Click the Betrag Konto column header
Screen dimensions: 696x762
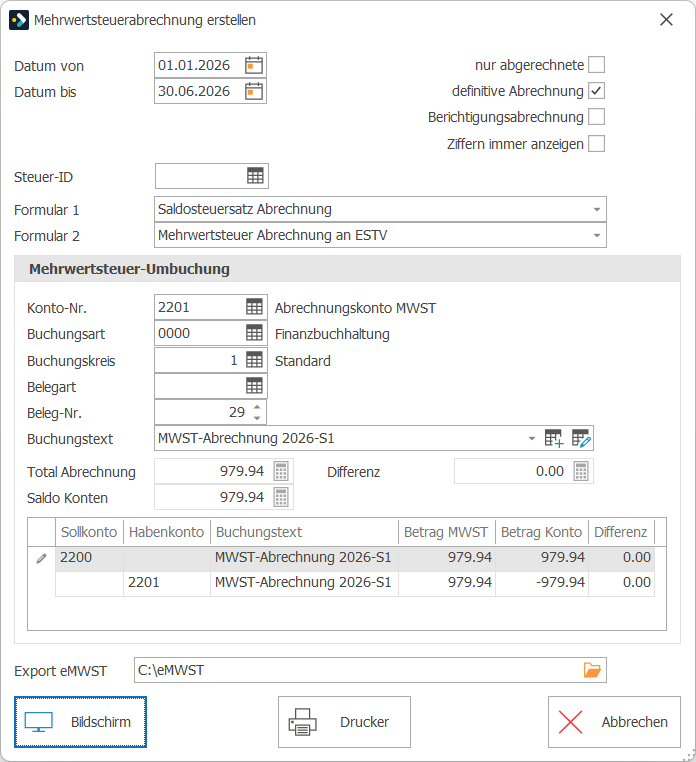click(542, 532)
